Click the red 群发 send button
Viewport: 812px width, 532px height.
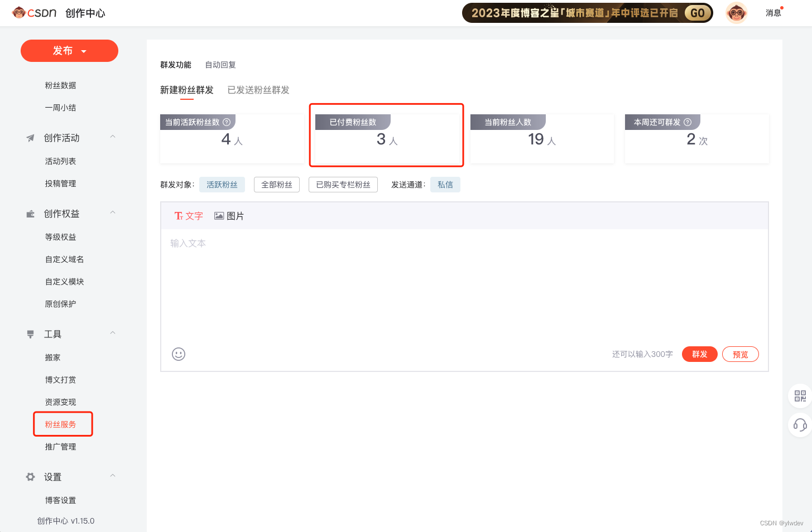click(700, 354)
